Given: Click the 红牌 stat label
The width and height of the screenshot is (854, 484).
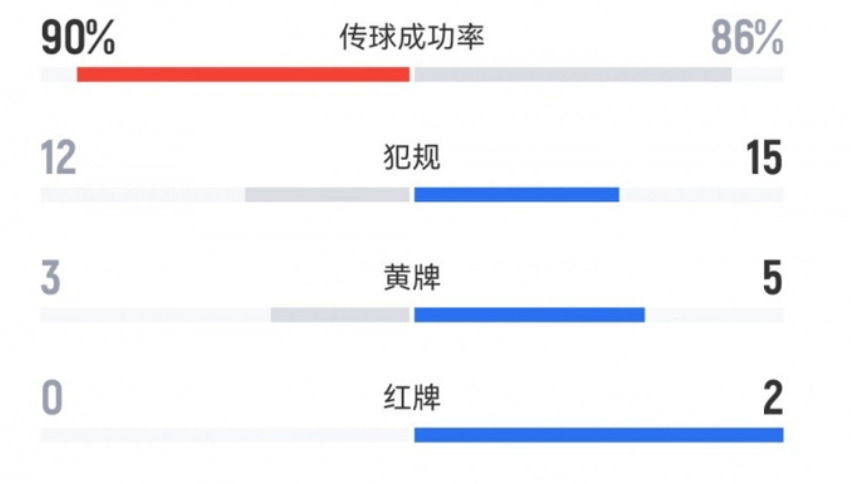Looking at the screenshot, I should click(412, 398).
